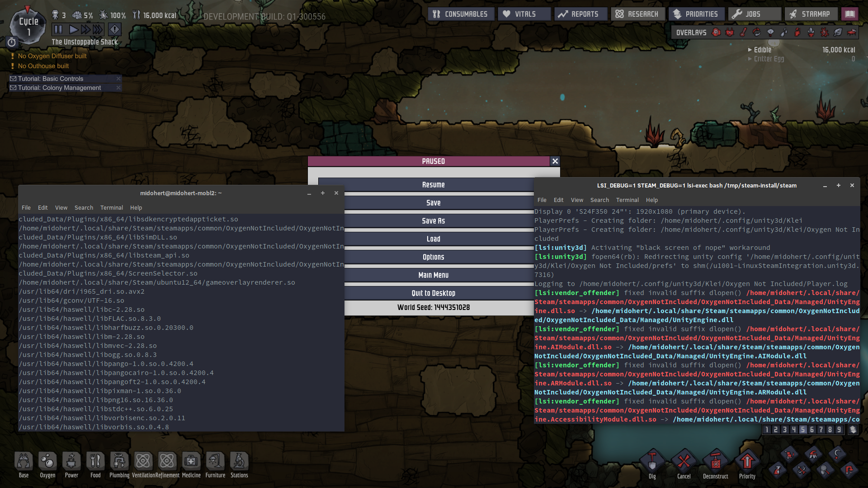Click the stopwatch icon under Cycle
This screenshot has height=488, width=868.
[12, 42]
